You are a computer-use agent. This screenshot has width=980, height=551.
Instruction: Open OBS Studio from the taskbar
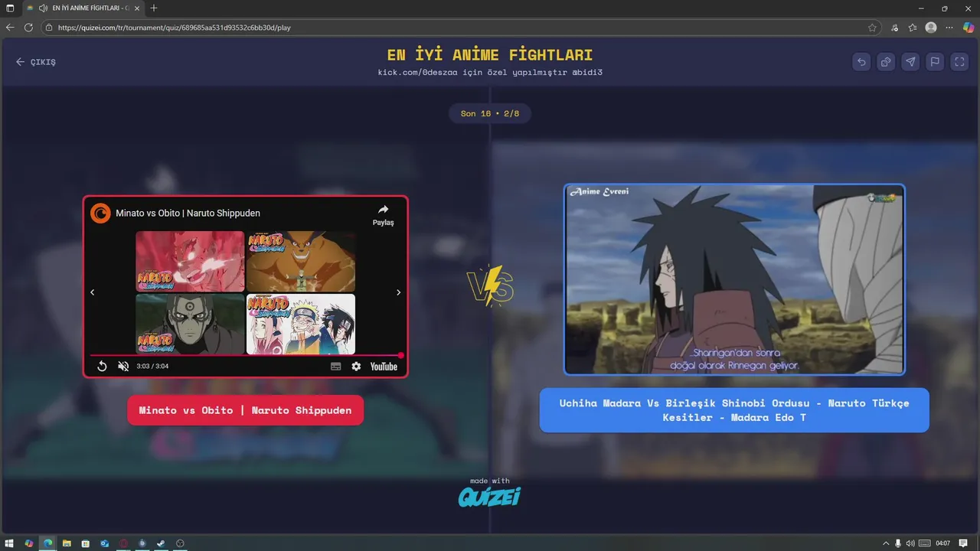click(x=180, y=543)
